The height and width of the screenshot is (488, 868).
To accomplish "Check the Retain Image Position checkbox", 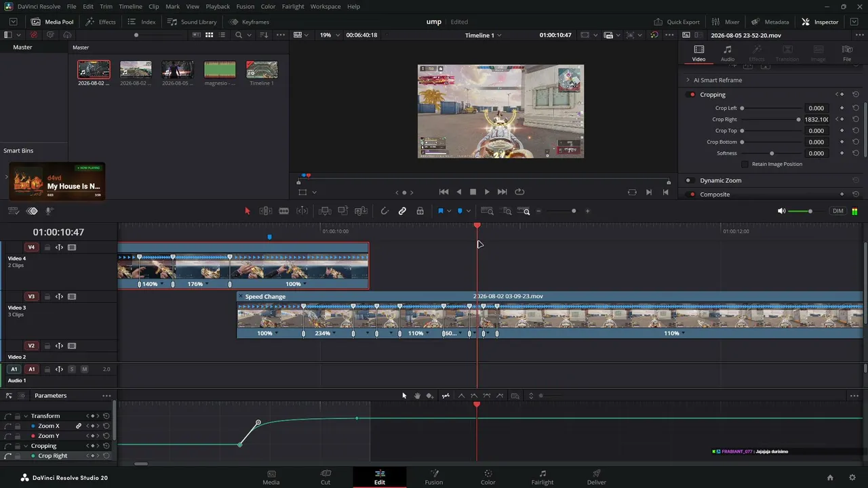I will click(745, 164).
